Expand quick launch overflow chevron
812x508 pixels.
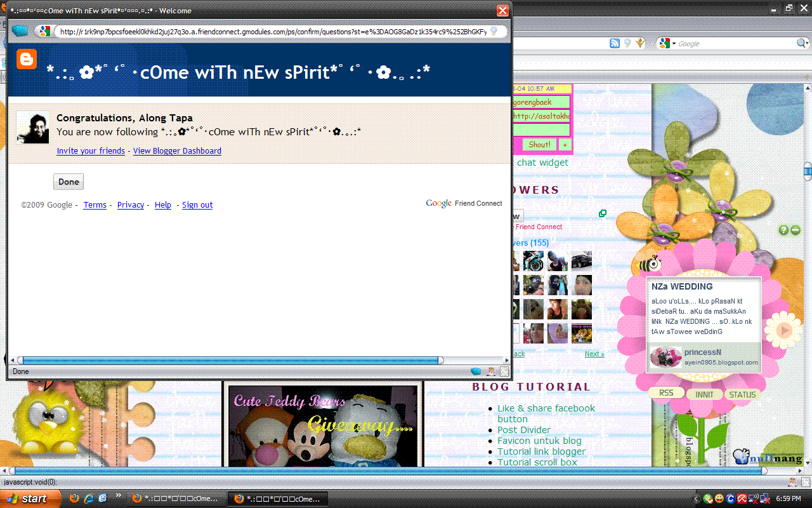[119, 496]
